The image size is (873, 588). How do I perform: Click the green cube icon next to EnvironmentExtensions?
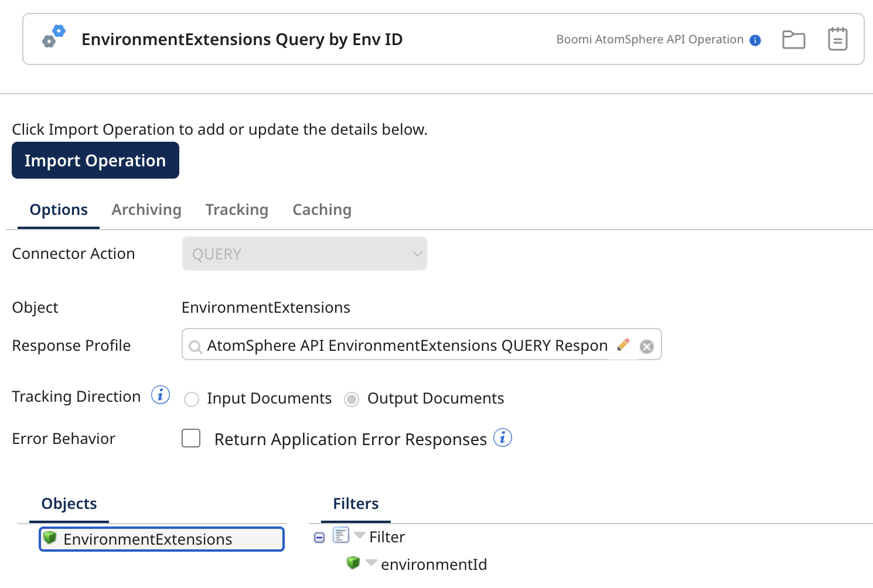tap(50, 538)
